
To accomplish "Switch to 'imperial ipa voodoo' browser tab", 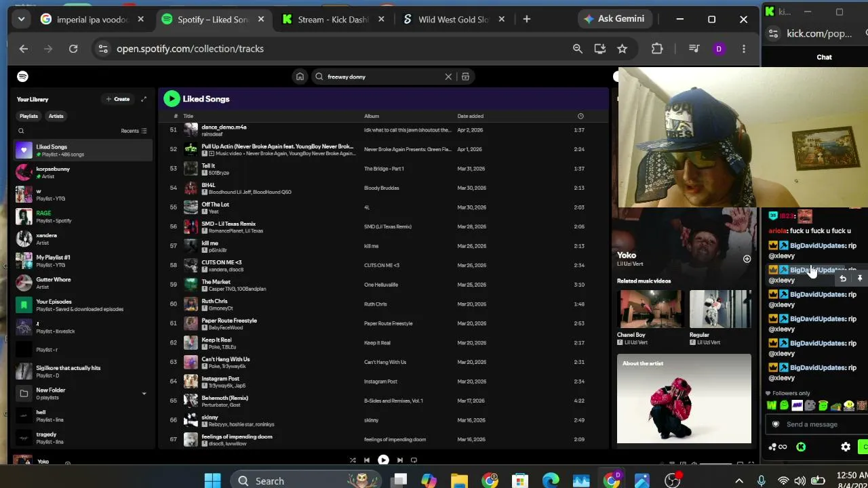I will coord(92,20).
